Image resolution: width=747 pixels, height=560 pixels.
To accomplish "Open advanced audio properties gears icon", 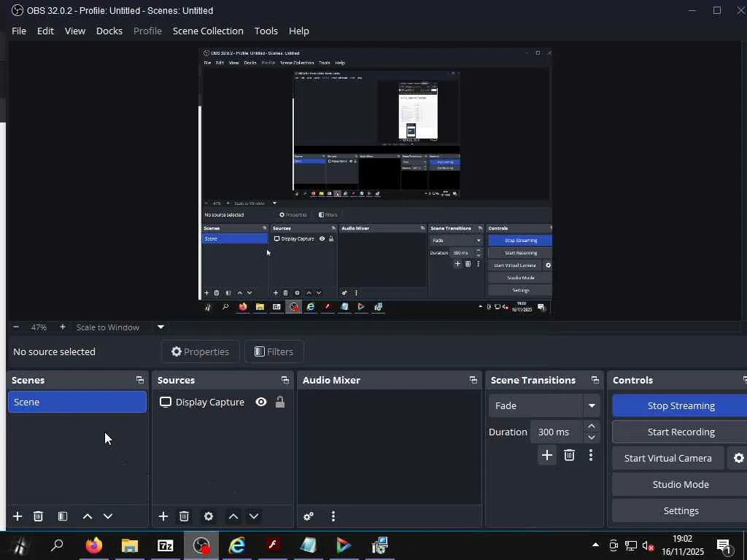I will [309, 516].
